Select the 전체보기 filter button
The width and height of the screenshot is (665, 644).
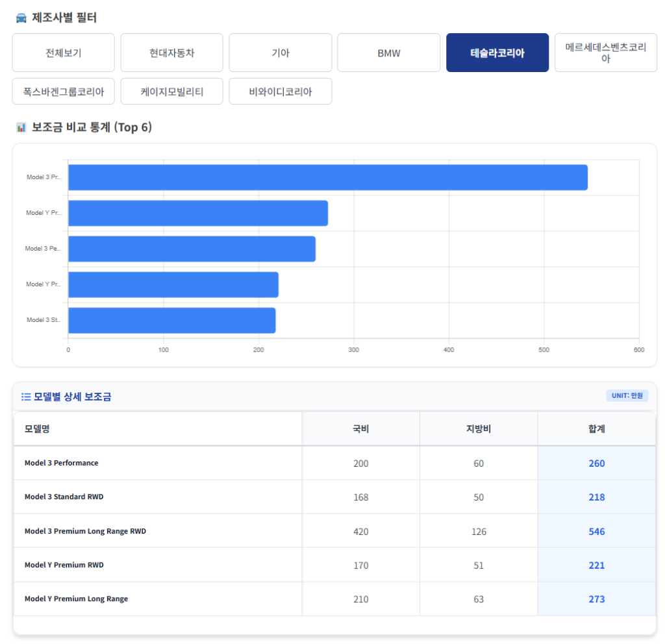coord(64,53)
